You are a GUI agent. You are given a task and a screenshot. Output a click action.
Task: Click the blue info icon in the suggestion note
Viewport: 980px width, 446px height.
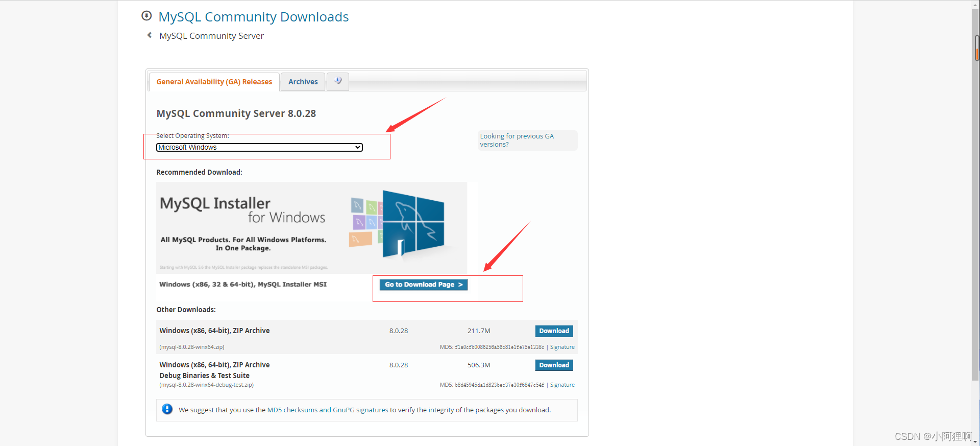tap(167, 409)
